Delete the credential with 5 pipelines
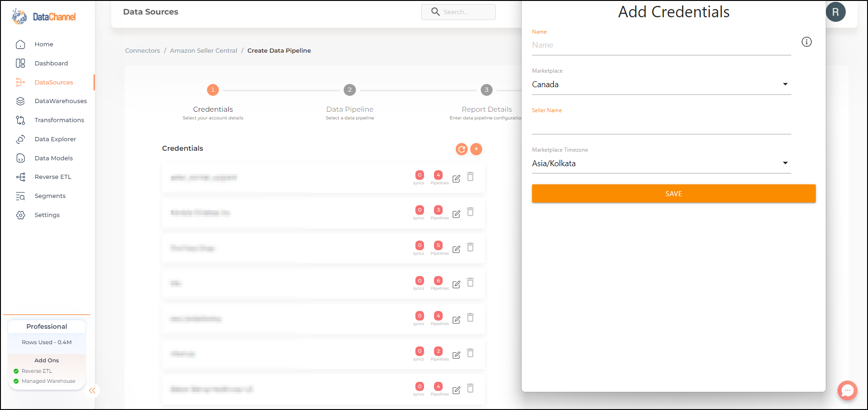 [470, 247]
